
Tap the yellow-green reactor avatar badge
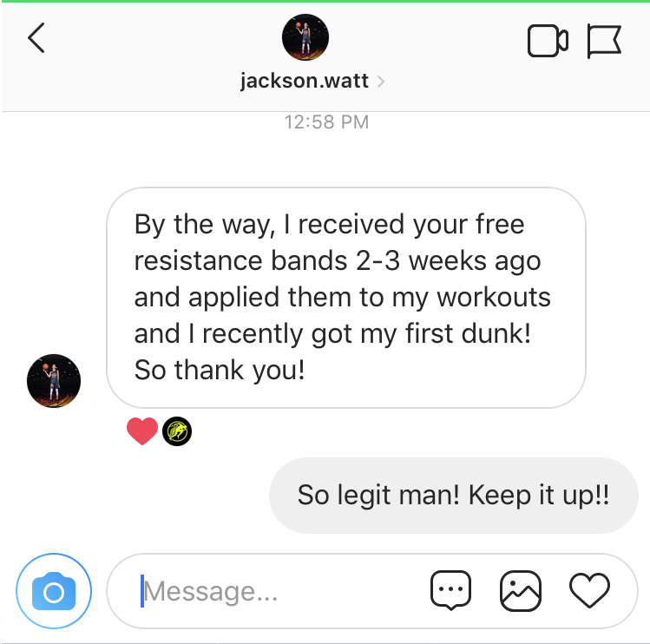coord(177,431)
